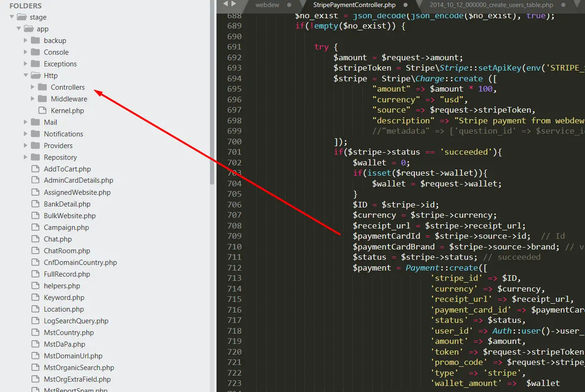Collapse the app folder arrow

pos(19,29)
